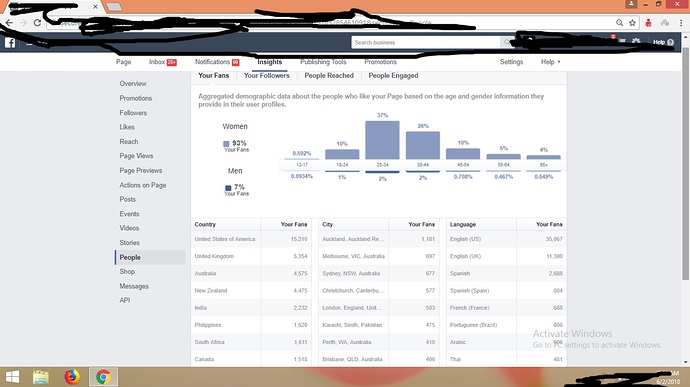690x387 pixels.
Task: Open Firefox from the taskbar
Action: [72, 377]
